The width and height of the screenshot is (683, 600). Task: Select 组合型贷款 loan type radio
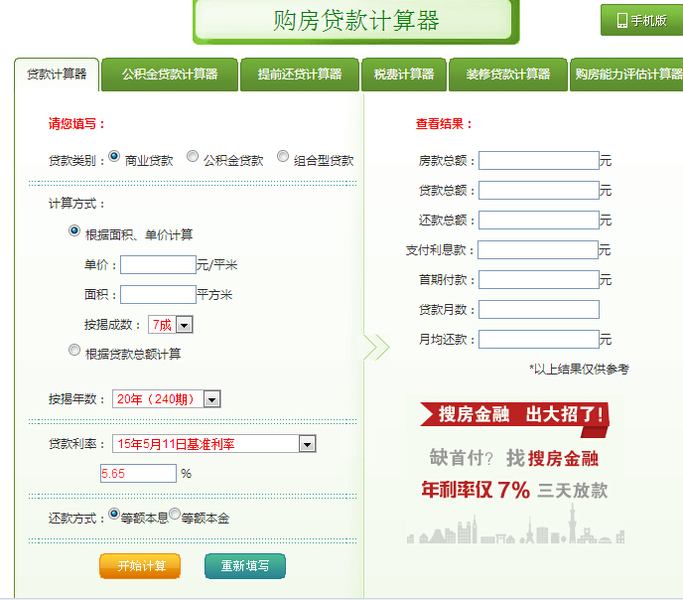click(283, 156)
